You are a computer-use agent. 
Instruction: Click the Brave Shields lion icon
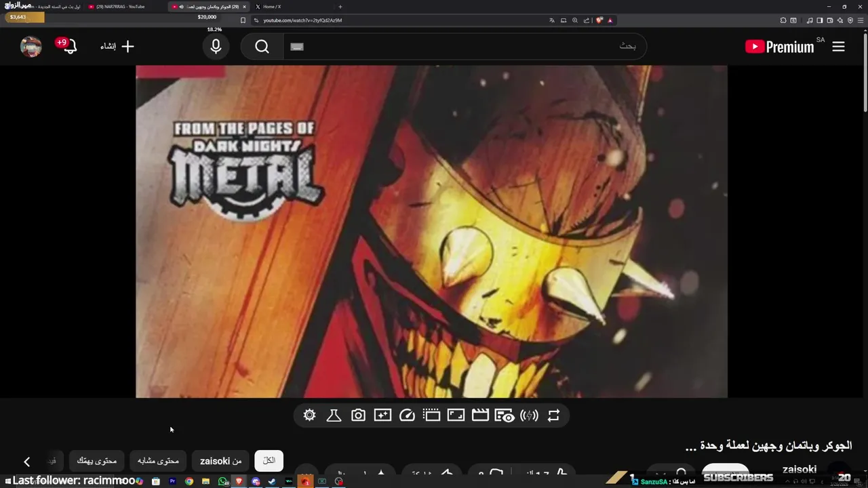click(x=599, y=20)
